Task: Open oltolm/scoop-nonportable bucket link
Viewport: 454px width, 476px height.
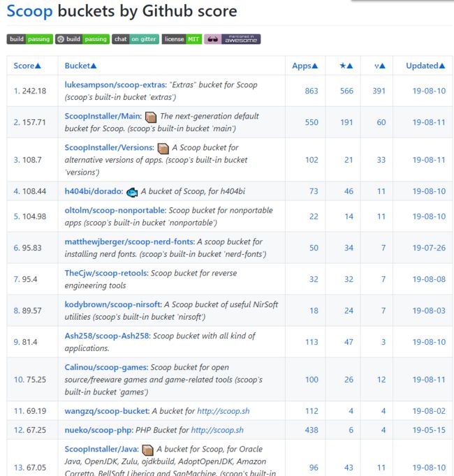Action: click(x=115, y=210)
